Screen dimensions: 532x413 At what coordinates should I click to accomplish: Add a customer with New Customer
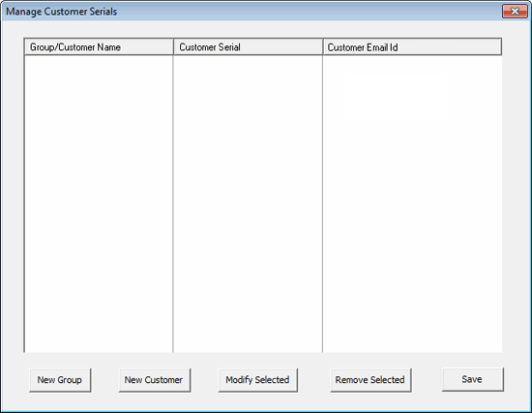click(155, 380)
